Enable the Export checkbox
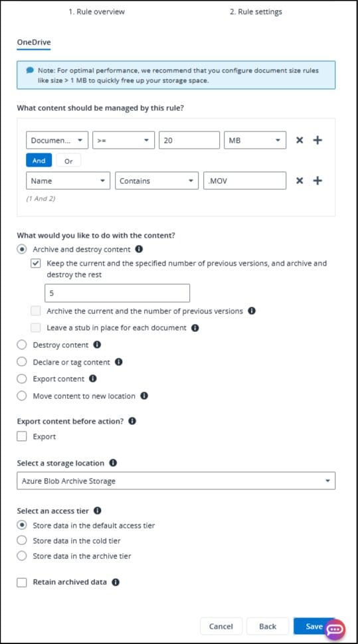 point(22,437)
